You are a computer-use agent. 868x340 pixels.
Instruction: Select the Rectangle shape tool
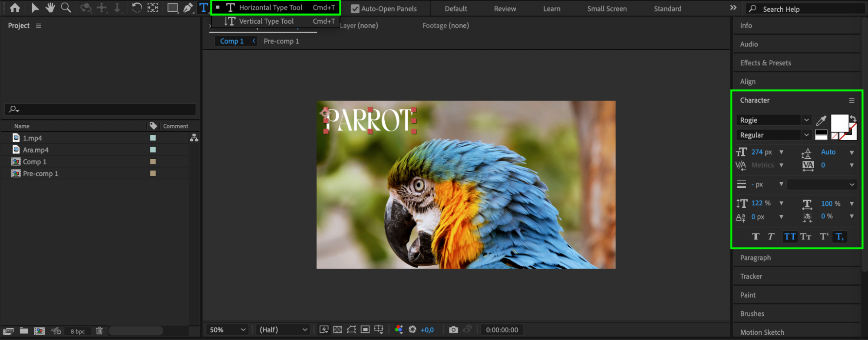[172, 8]
